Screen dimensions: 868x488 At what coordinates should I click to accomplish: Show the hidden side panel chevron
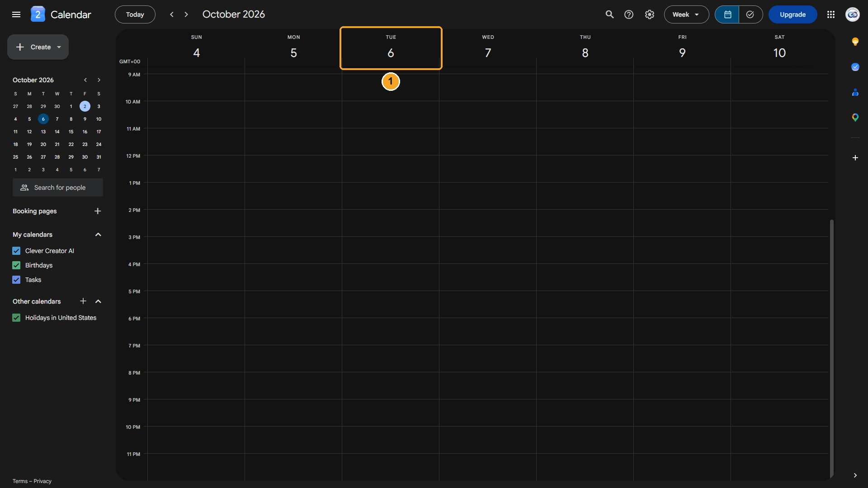tap(855, 475)
